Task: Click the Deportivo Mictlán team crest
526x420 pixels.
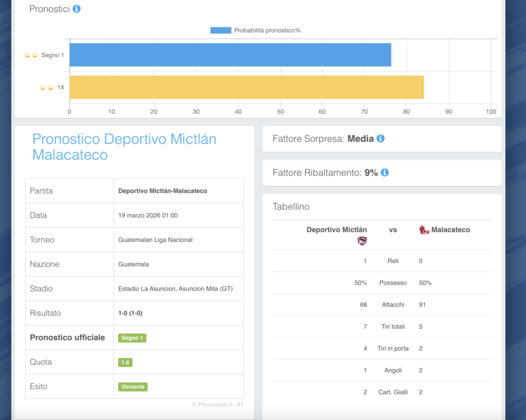Action: coord(362,241)
